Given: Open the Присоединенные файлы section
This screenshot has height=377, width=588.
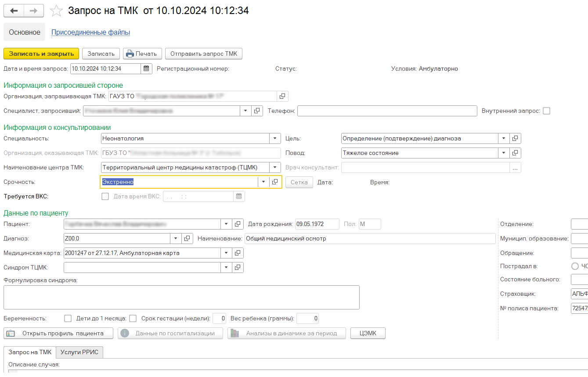Looking at the screenshot, I should [x=90, y=32].
